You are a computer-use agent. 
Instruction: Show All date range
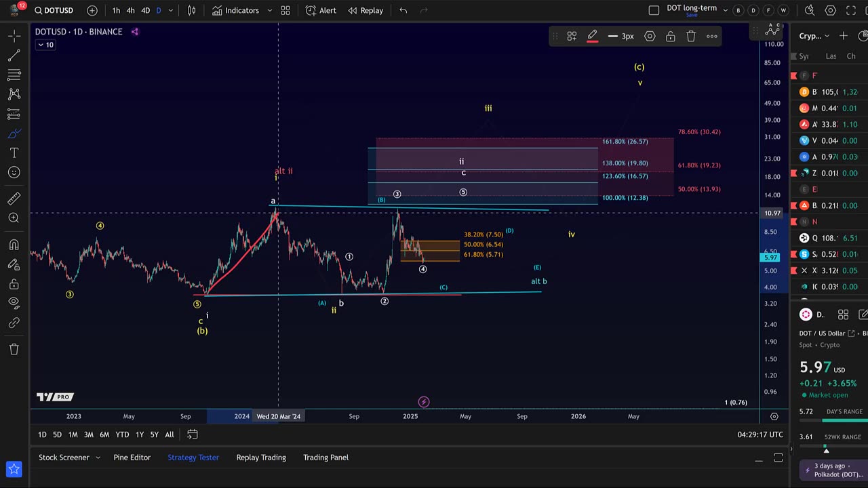pyautogui.click(x=170, y=434)
